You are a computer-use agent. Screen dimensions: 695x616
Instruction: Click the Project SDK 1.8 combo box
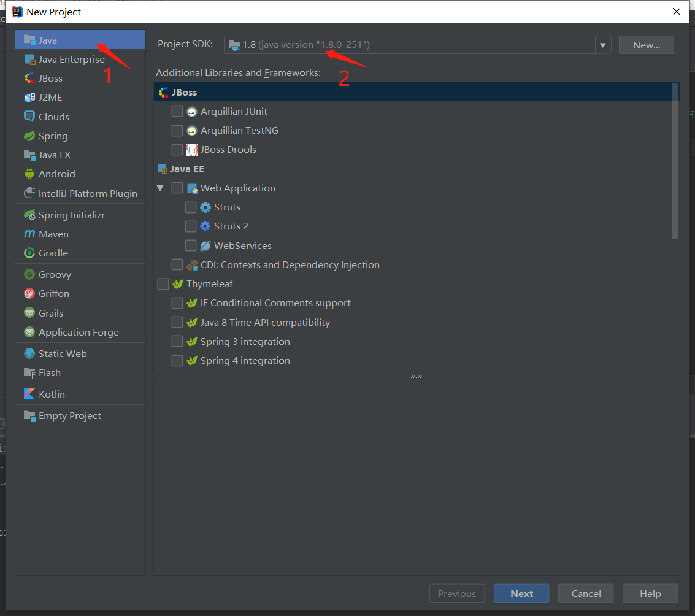(x=417, y=45)
